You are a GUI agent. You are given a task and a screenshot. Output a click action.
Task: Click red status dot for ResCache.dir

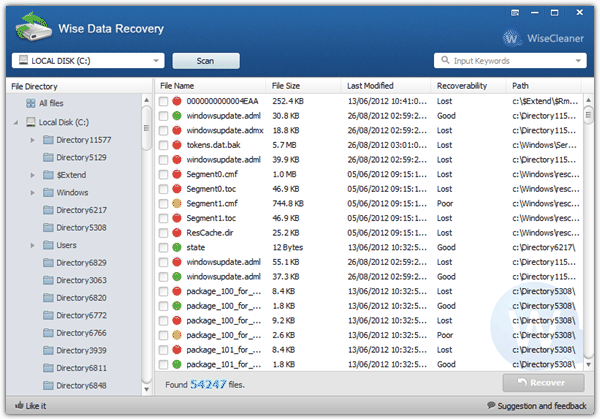click(176, 233)
